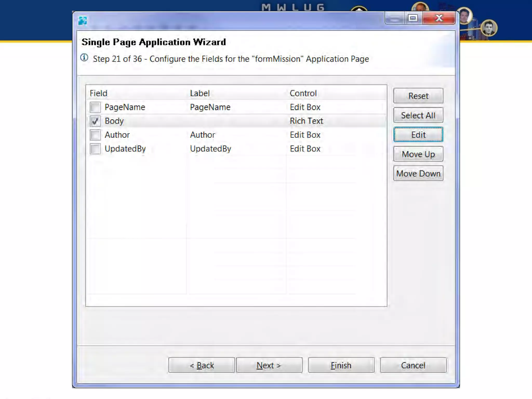Viewport: 532px width, 399px height.
Task: Click the Control column header
Action: coord(303,93)
